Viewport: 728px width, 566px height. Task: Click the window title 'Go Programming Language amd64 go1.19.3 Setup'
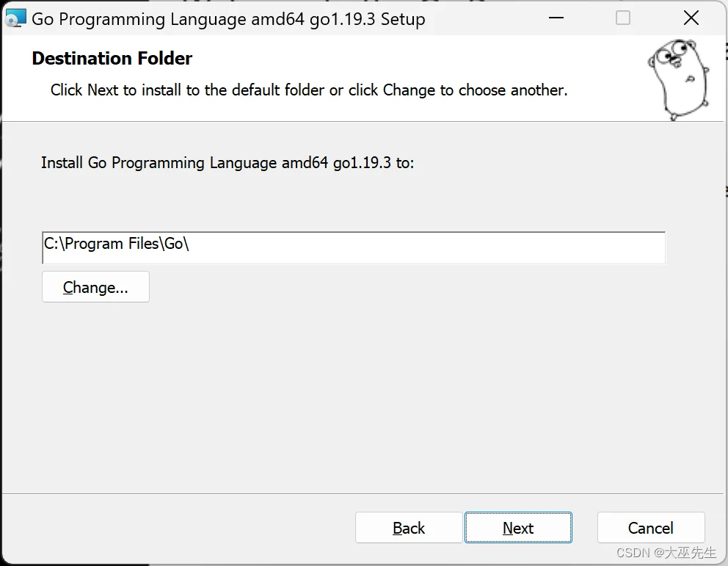coord(228,19)
